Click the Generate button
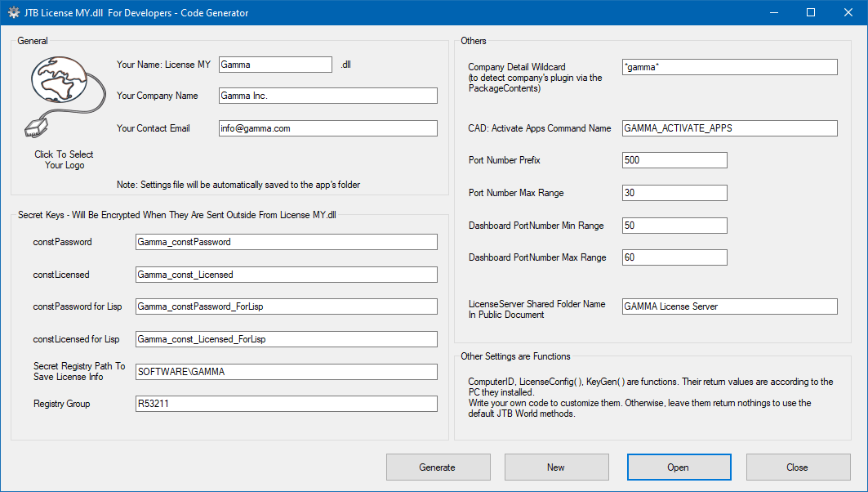 [x=438, y=467]
